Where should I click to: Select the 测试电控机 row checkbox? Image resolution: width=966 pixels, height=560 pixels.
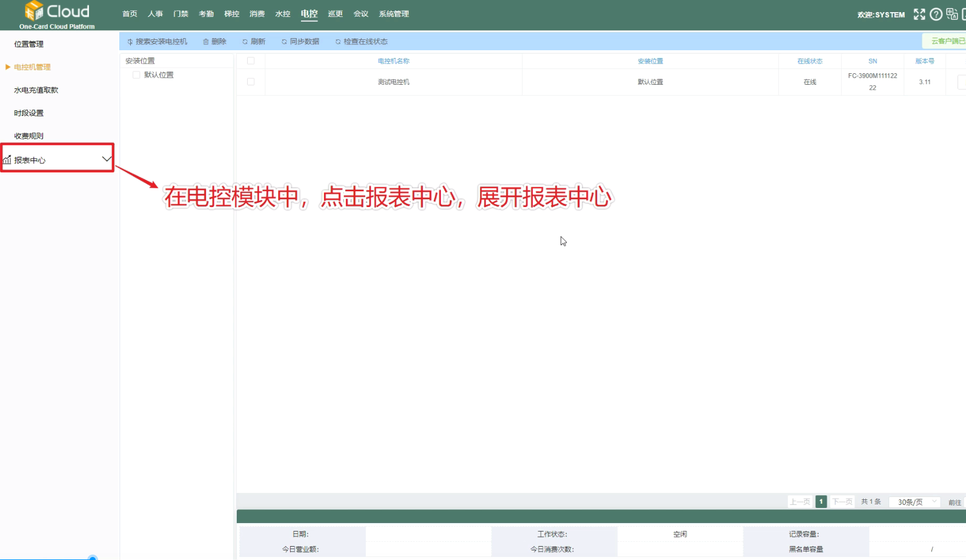[251, 82]
